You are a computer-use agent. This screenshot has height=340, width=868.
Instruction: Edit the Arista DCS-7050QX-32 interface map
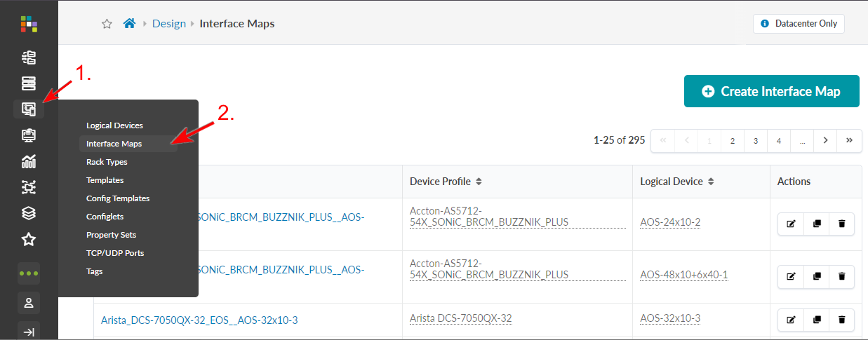[x=792, y=320]
